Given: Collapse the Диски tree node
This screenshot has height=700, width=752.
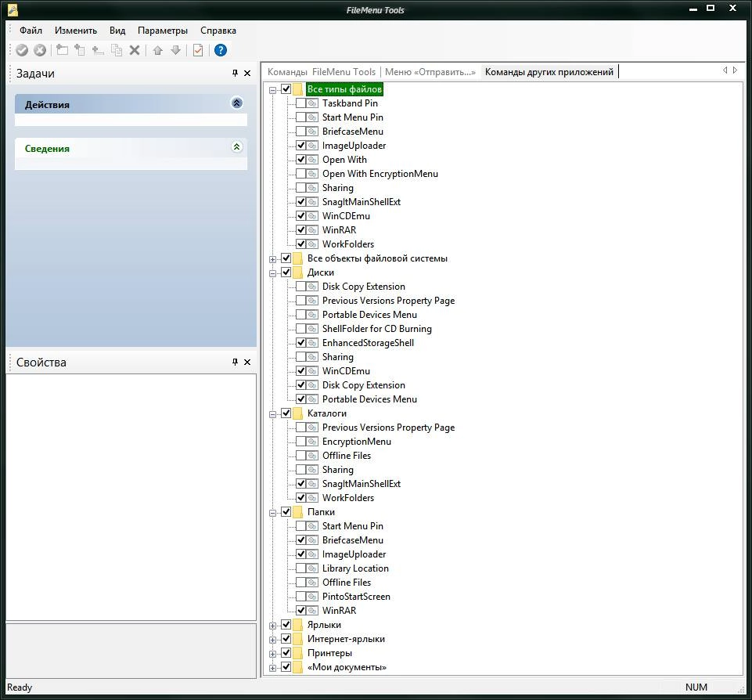Looking at the screenshot, I should tap(273, 273).
